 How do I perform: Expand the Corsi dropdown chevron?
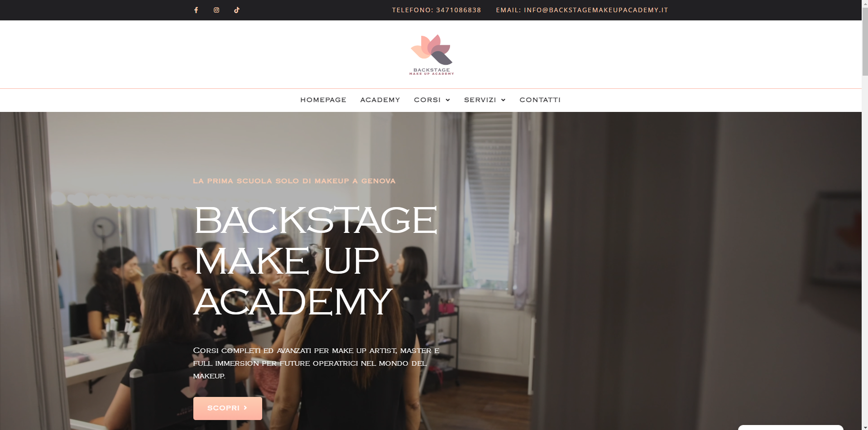click(x=448, y=100)
